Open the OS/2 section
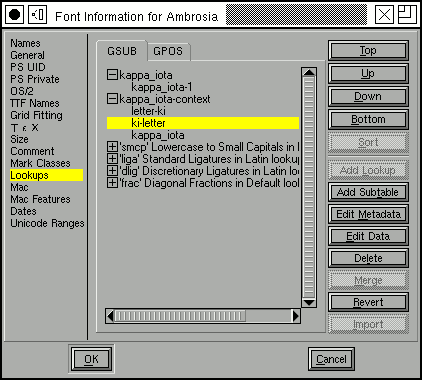 pos(22,91)
